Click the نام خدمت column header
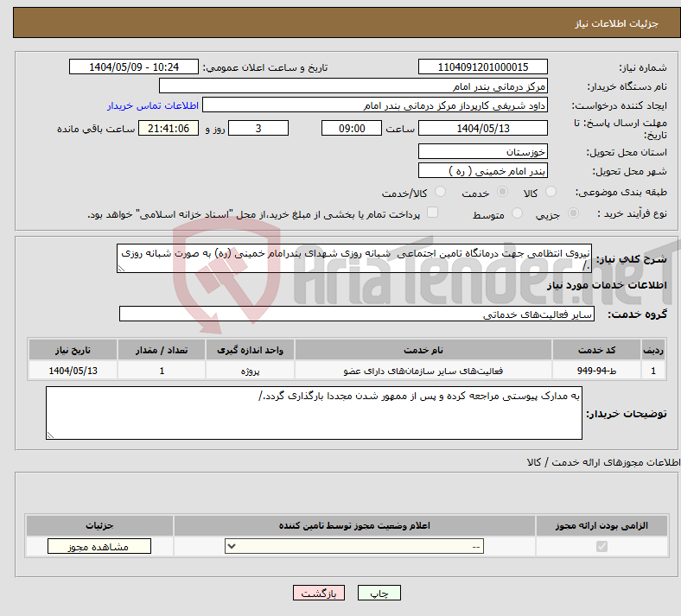The image size is (681, 616). coord(423,350)
